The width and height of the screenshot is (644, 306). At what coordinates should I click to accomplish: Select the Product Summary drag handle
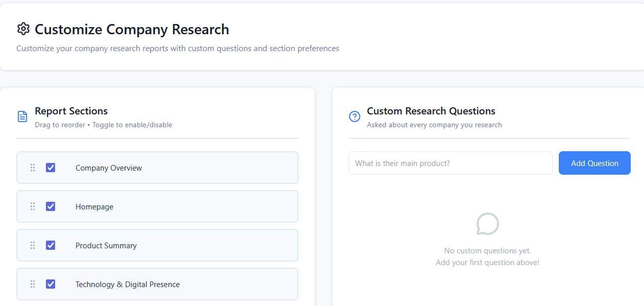coord(33,245)
